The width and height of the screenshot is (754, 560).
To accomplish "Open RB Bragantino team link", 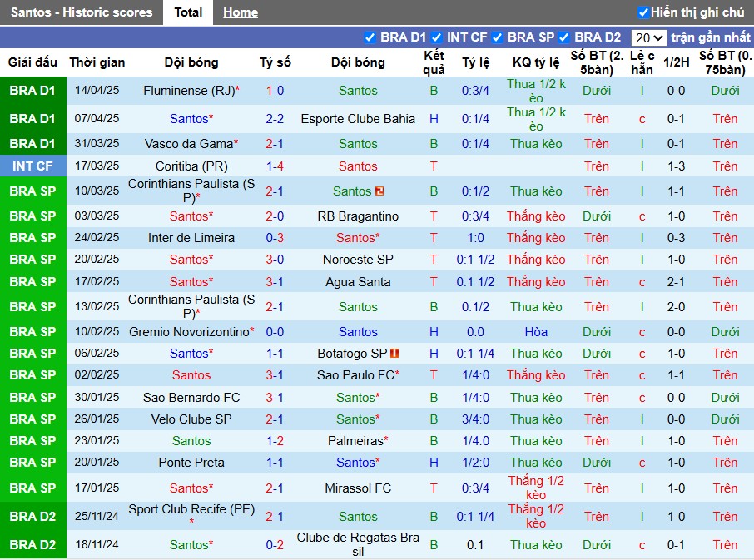I will point(358,216).
